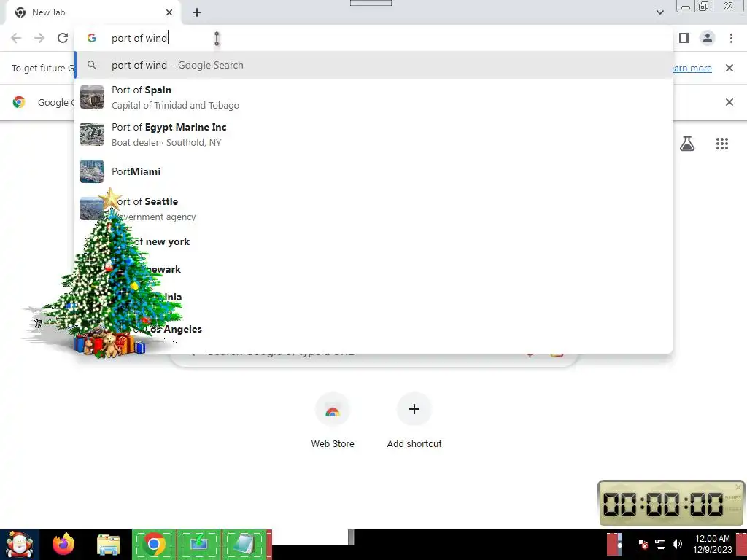Open the monitor app taskbar icon
This screenshot has width=747, height=560.
pos(199,545)
